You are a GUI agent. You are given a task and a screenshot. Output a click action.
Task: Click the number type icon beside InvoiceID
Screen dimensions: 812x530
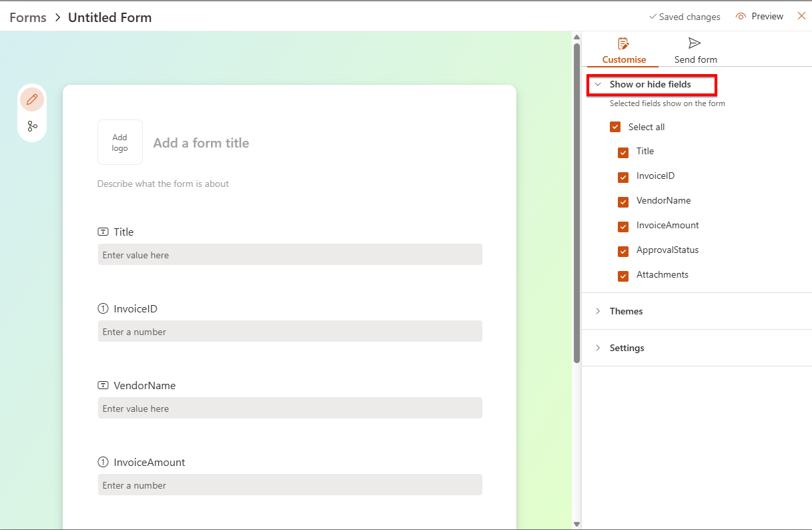(103, 309)
